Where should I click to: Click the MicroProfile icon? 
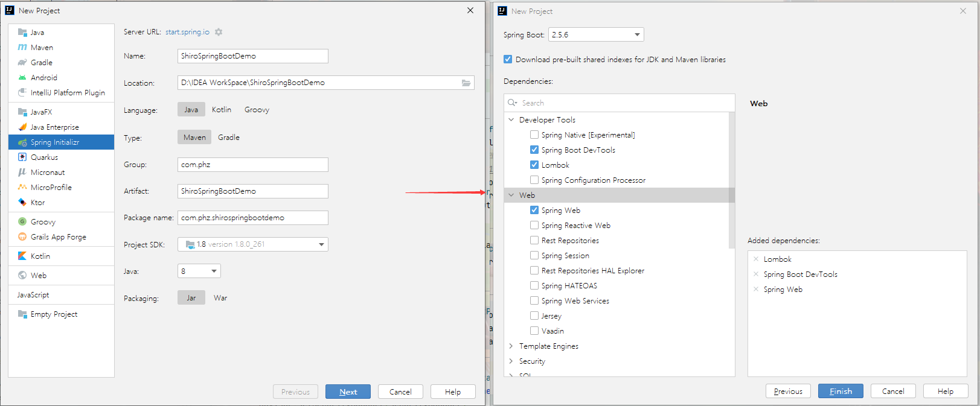22,188
